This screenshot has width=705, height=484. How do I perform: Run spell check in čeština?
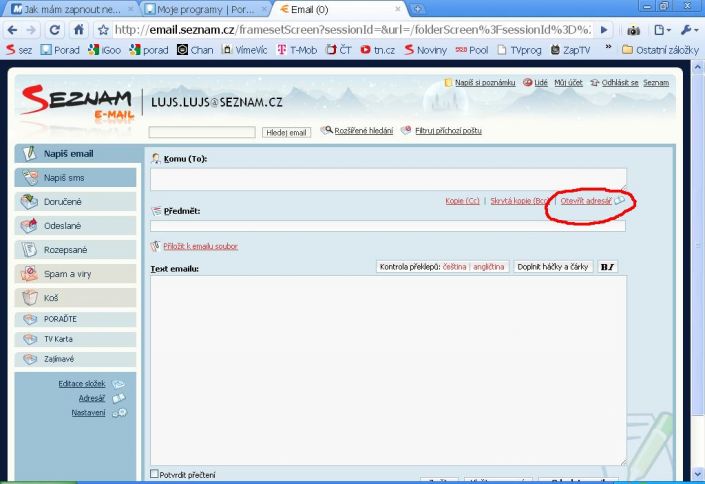click(x=454, y=267)
